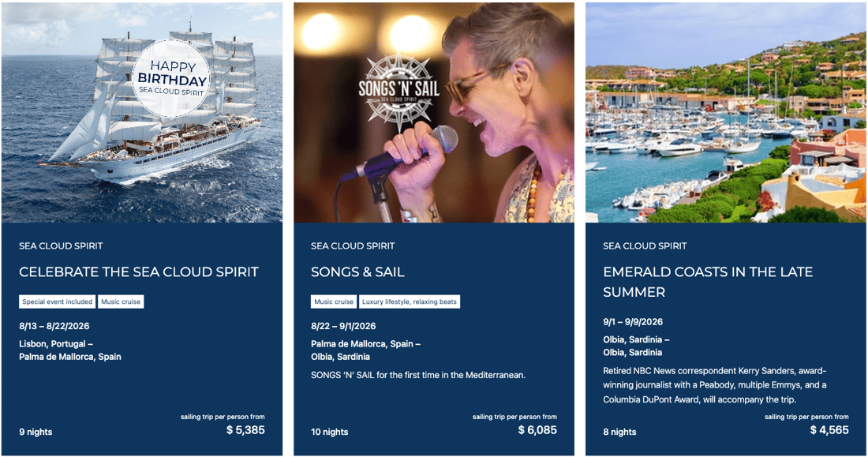This screenshot has width=868, height=457.
Task: Click the Lisbon to Palma de Mallorca route
Action: pos(70,350)
